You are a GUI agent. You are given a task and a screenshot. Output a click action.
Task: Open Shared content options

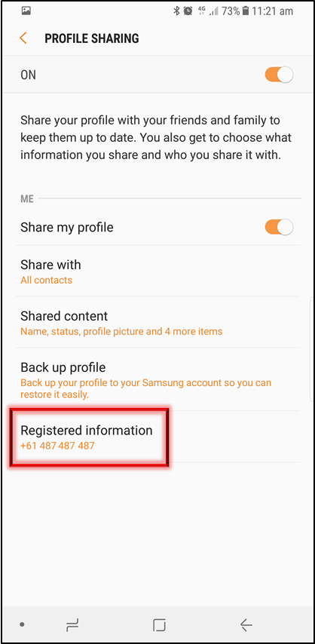157,323
